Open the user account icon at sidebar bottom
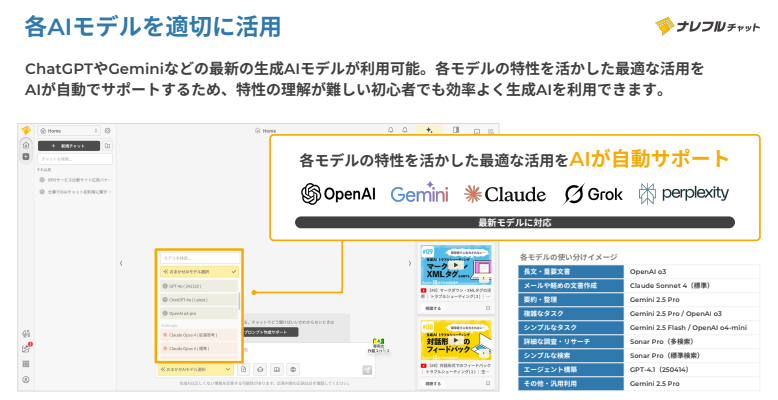Viewport: 778px width, 400px height. 26,380
